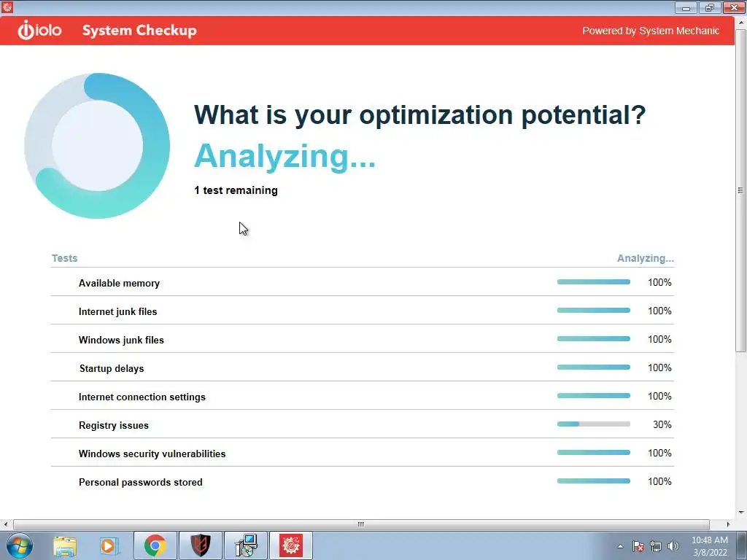Click the horizontal scrollbar thumb
The width and height of the screenshot is (747, 560).
click(361, 524)
